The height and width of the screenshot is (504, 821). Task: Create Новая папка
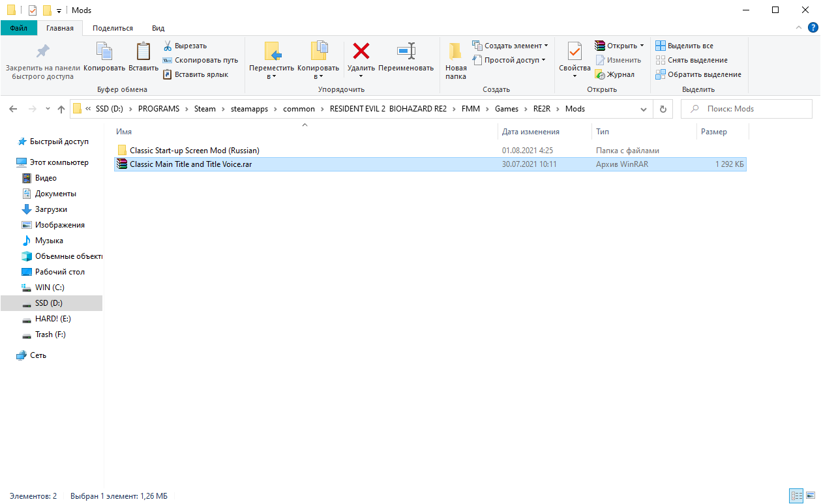(x=456, y=61)
